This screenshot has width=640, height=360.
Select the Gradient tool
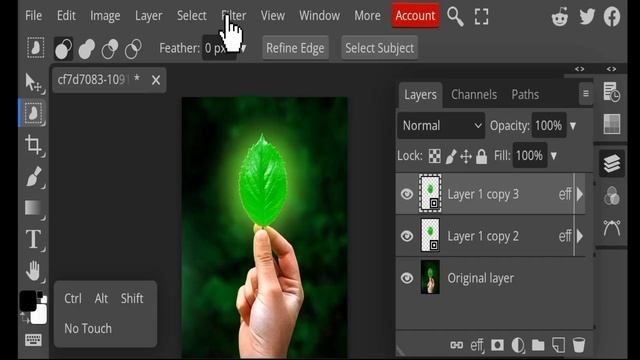pos(33,208)
